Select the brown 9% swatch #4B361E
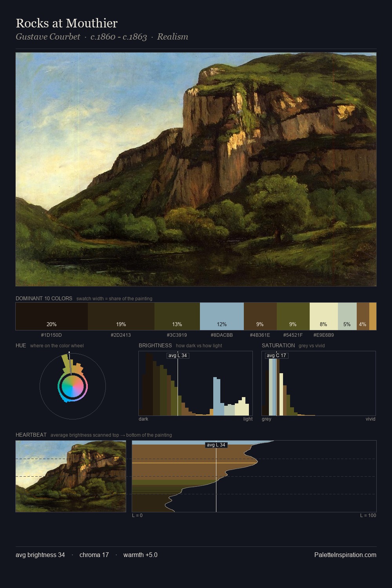 [x=260, y=316]
